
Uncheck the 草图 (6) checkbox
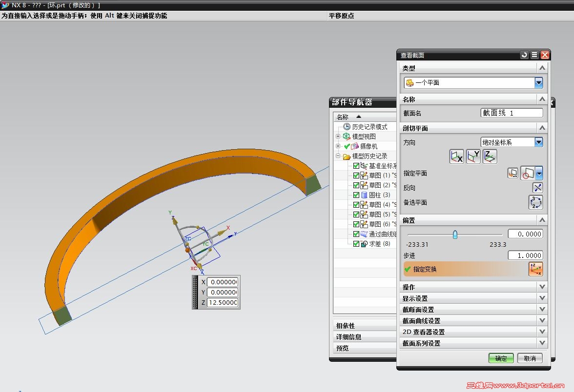click(356, 224)
